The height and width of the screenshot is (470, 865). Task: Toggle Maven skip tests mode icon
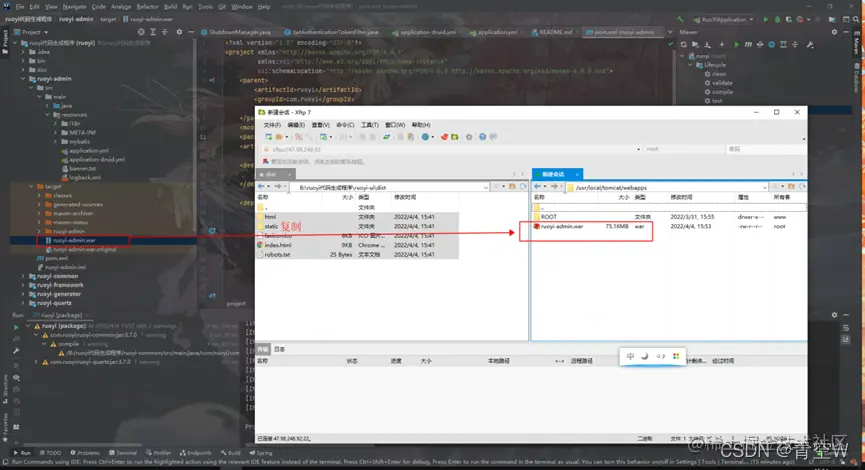point(771,45)
